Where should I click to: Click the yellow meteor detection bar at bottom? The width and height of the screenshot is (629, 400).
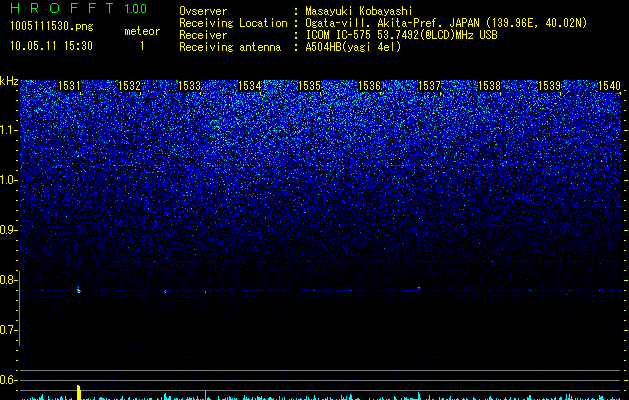pos(79,392)
